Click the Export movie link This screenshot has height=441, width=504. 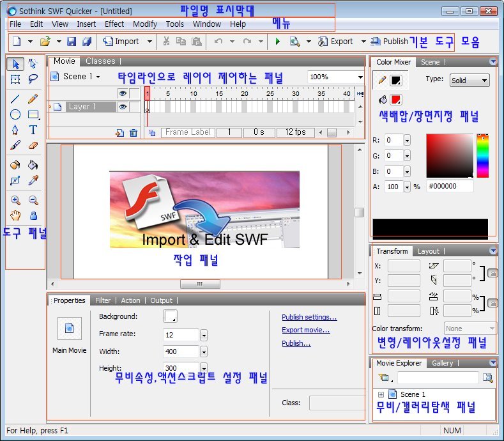(306, 330)
